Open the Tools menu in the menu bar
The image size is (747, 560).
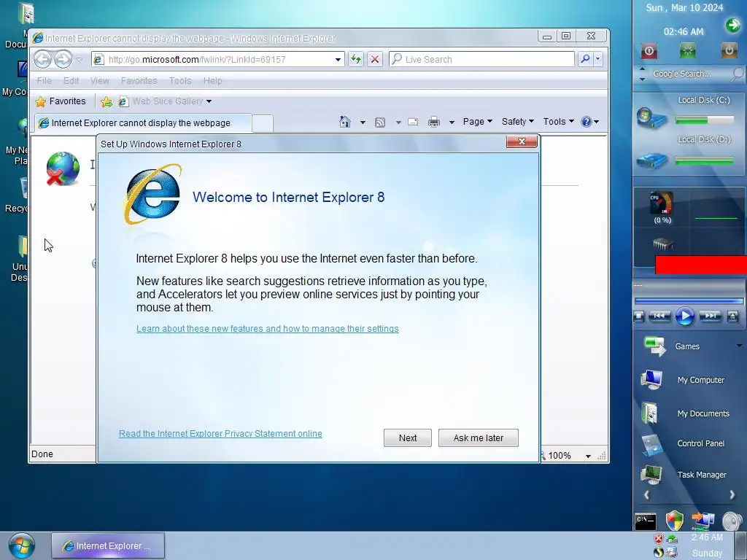180,80
